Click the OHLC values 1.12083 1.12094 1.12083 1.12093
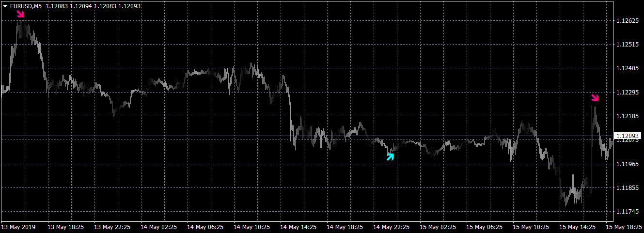 click(93, 6)
